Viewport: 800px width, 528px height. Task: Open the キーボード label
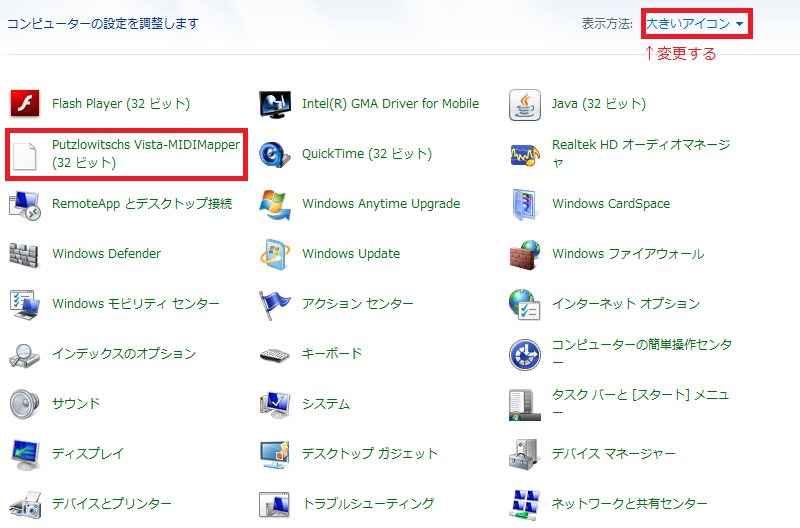pos(332,354)
